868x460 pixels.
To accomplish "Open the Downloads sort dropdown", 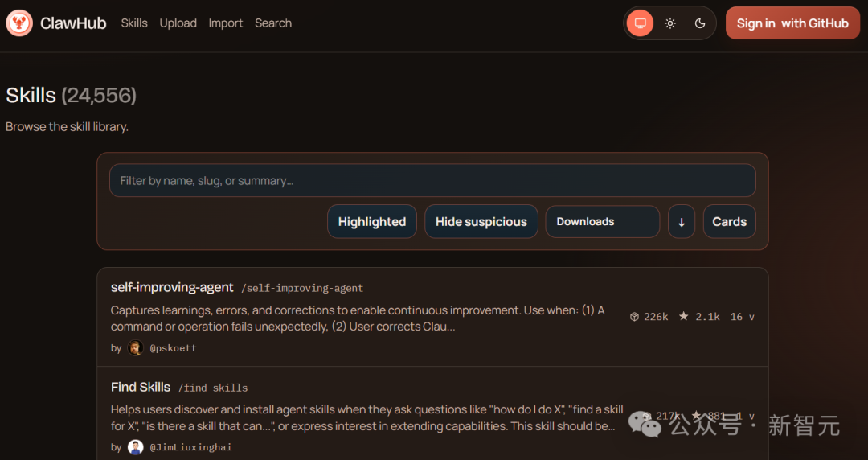I will (x=602, y=222).
